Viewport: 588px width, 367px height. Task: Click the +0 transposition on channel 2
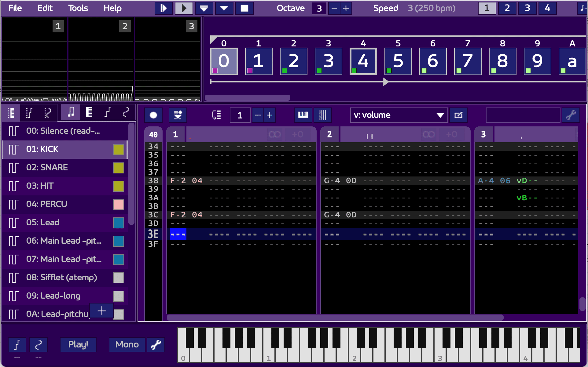click(451, 134)
